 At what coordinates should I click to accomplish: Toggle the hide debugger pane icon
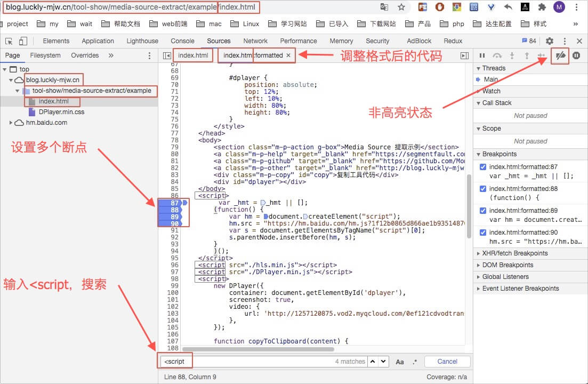pyautogui.click(x=465, y=55)
